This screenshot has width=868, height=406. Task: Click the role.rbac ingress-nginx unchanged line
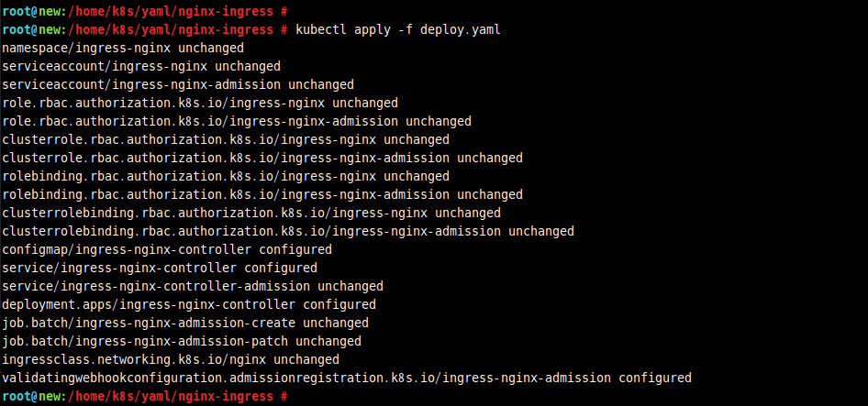(200, 103)
